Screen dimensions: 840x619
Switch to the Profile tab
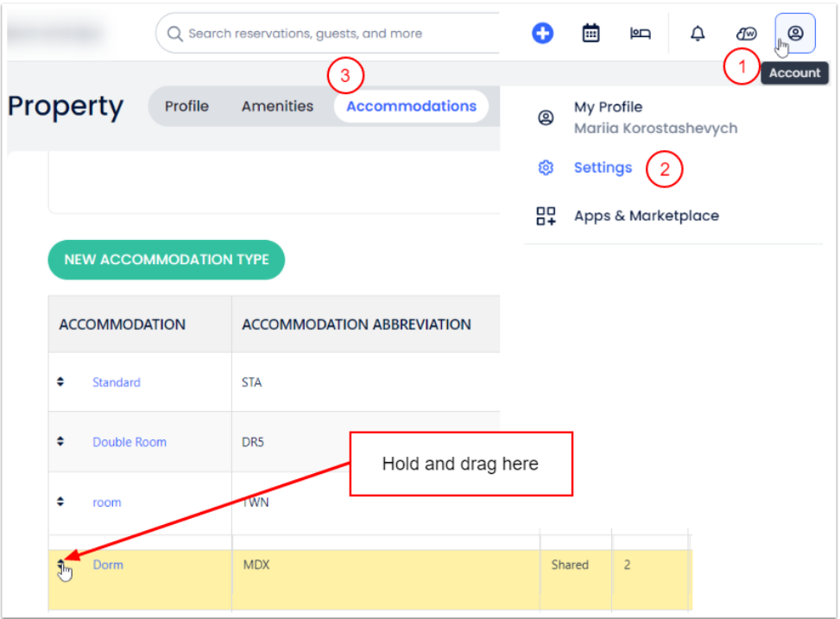click(186, 106)
